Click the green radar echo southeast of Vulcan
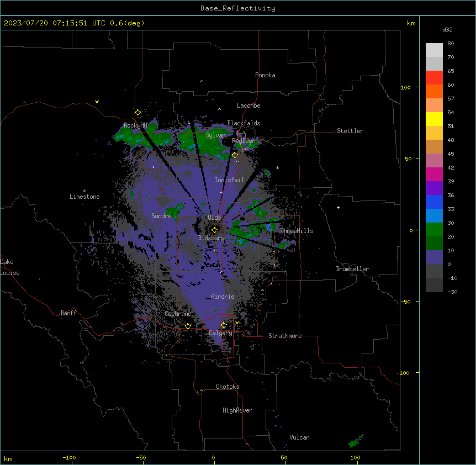The width and height of the screenshot is (476, 465). click(356, 441)
